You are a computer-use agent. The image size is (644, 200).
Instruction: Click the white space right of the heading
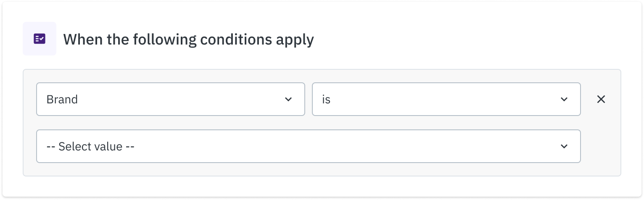[462, 39]
